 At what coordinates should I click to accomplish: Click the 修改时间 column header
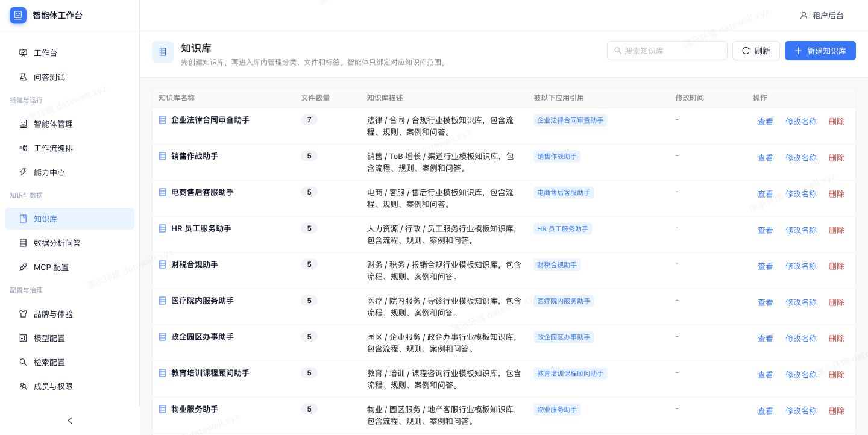pos(690,98)
